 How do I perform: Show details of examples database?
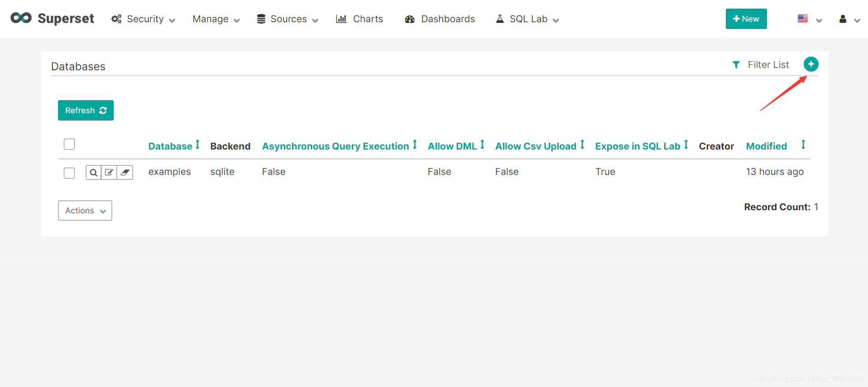(x=93, y=173)
